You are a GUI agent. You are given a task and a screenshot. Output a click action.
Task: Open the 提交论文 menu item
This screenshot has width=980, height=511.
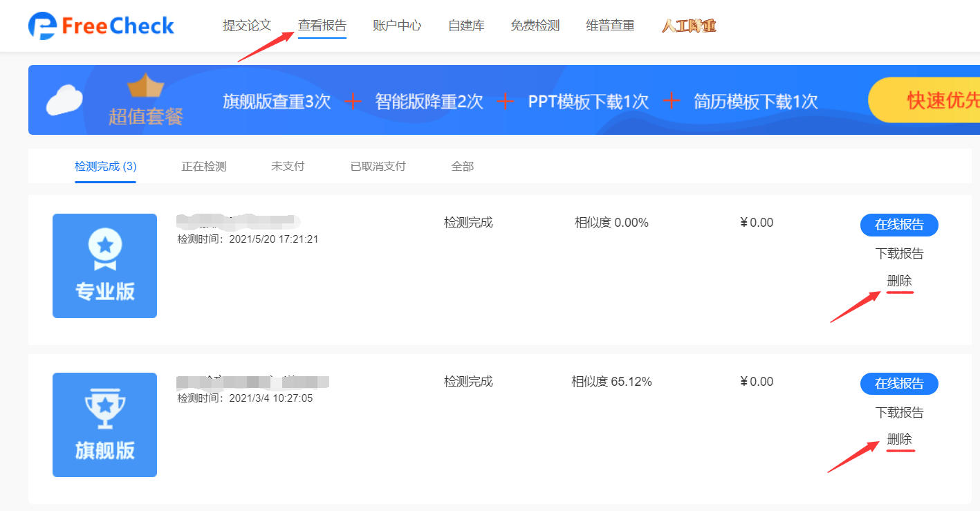point(247,26)
